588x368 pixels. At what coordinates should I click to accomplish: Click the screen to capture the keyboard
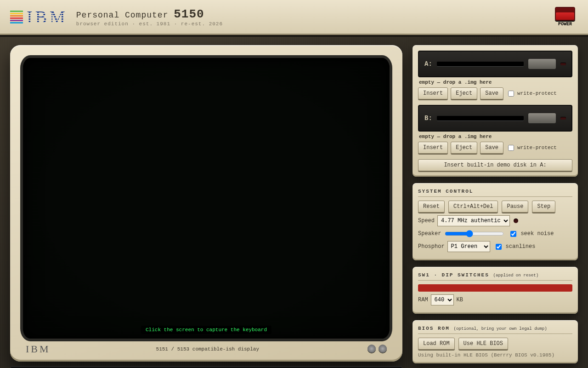pyautogui.click(x=206, y=198)
